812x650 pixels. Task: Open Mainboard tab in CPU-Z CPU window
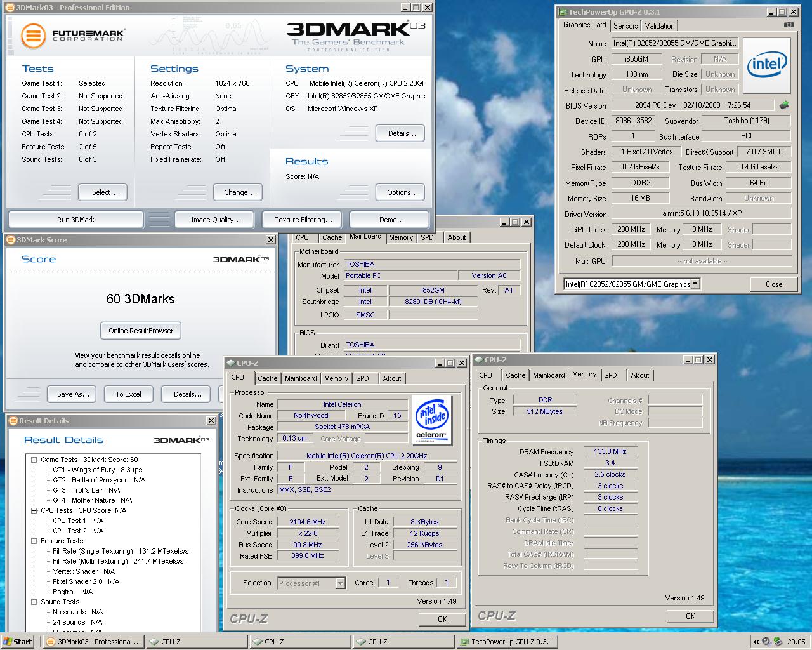pyautogui.click(x=301, y=378)
